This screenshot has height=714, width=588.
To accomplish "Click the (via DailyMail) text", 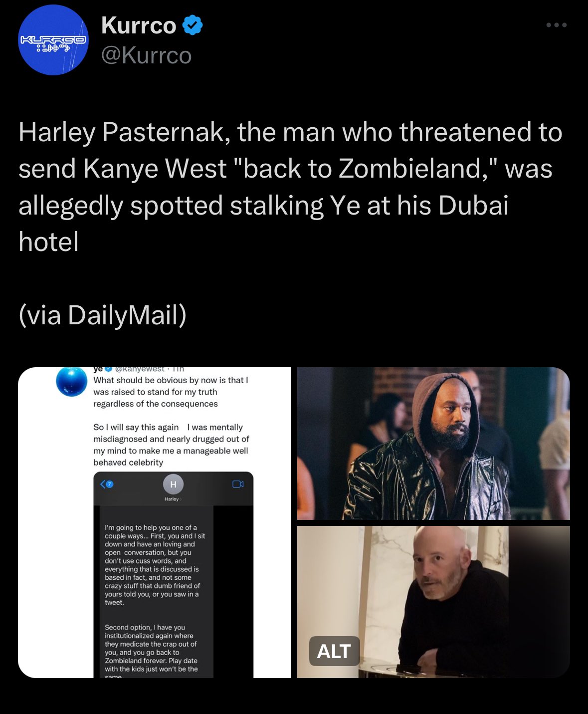I will pyautogui.click(x=102, y=315).
